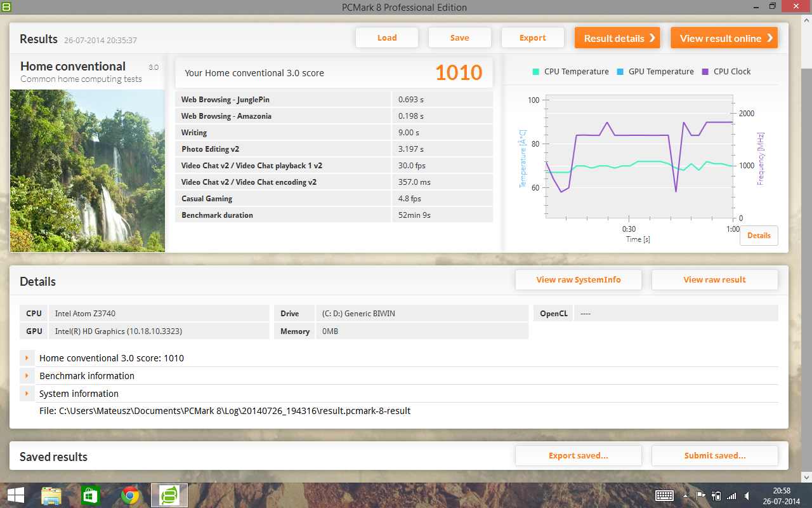Open Action Center flag icon
Screen dimensions: 812x508
[x=701, y=496]
